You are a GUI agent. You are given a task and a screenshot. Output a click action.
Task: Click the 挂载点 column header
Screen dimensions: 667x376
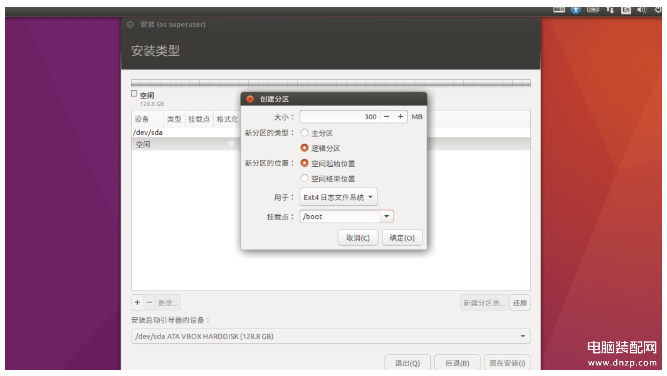pyautogui.click(x=199, y=119)
